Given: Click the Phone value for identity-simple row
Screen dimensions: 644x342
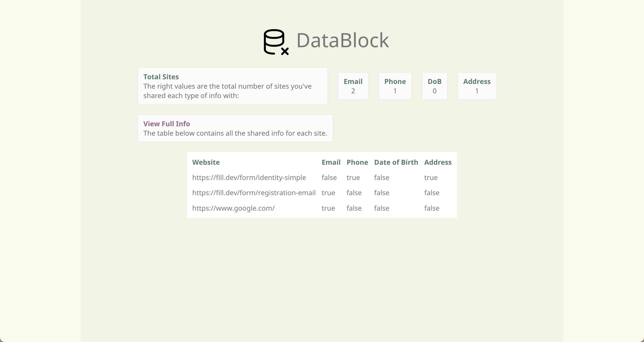Looking at the screenshot, I should [x=353, y=178].
